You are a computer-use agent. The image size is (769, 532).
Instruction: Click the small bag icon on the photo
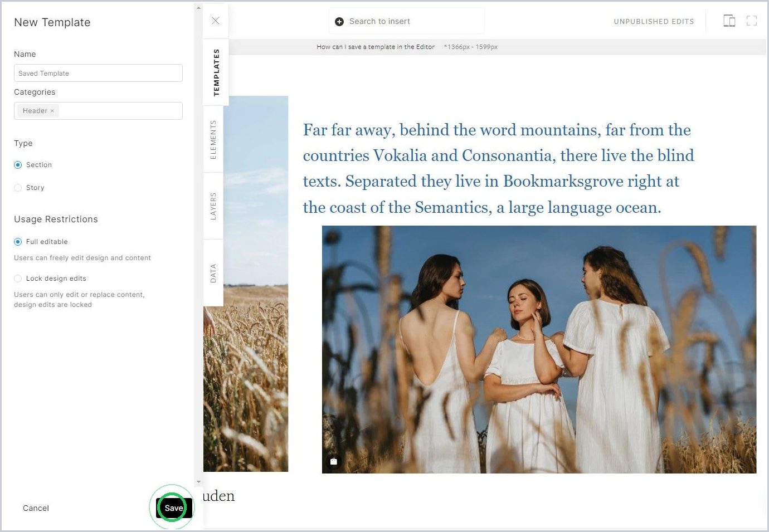point(334,461)
